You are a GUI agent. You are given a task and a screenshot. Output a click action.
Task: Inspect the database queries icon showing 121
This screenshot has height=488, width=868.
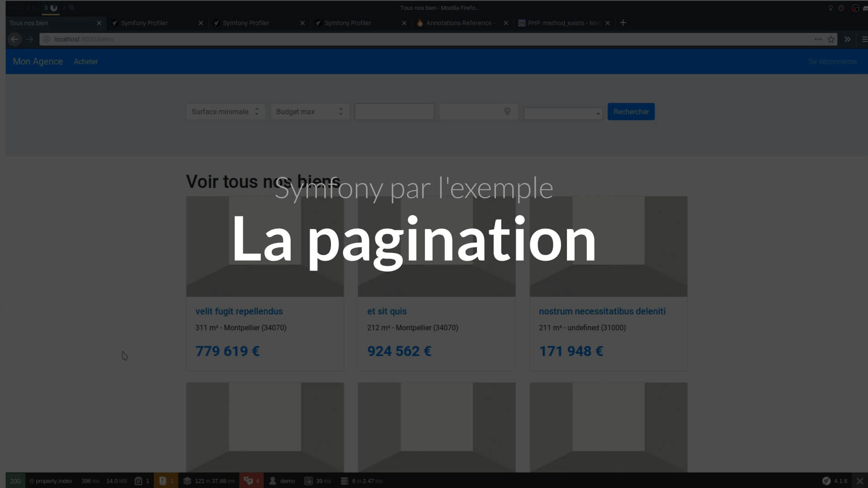coord(187,481)
